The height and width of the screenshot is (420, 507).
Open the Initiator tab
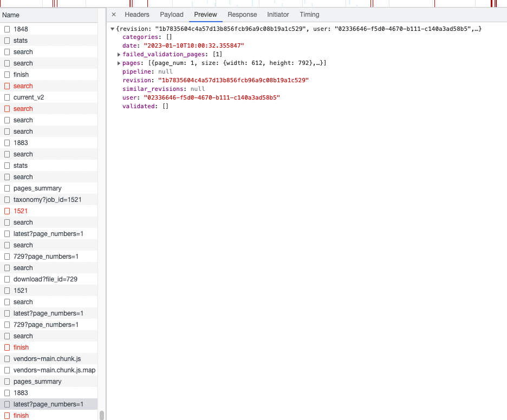point(278,15)
